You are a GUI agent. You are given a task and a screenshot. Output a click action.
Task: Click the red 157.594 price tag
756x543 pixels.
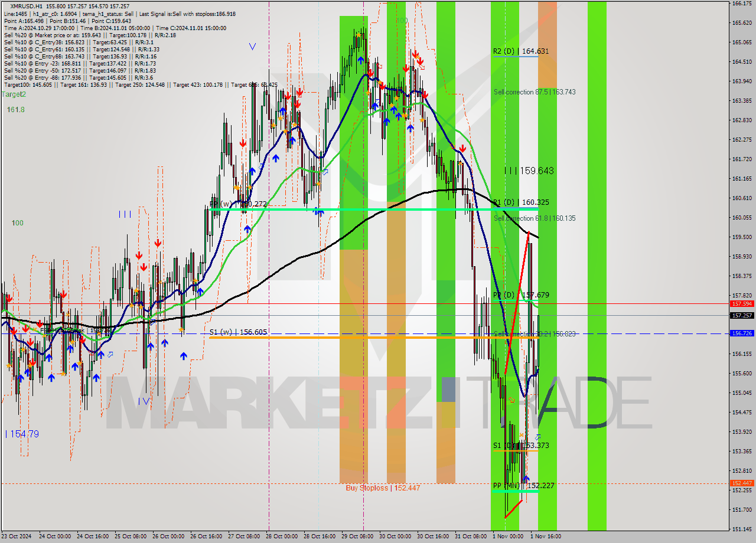pyautogui.click(x=742, y=303)
